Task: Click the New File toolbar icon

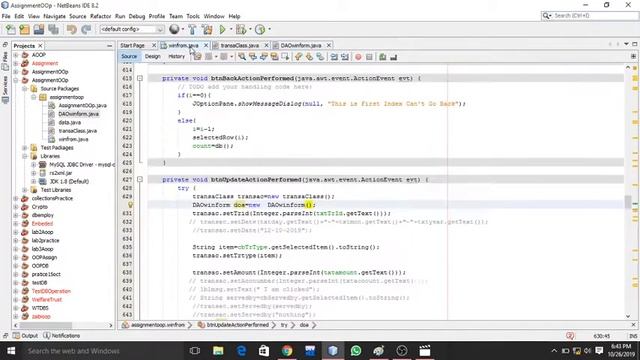Action: click(11, 29)
